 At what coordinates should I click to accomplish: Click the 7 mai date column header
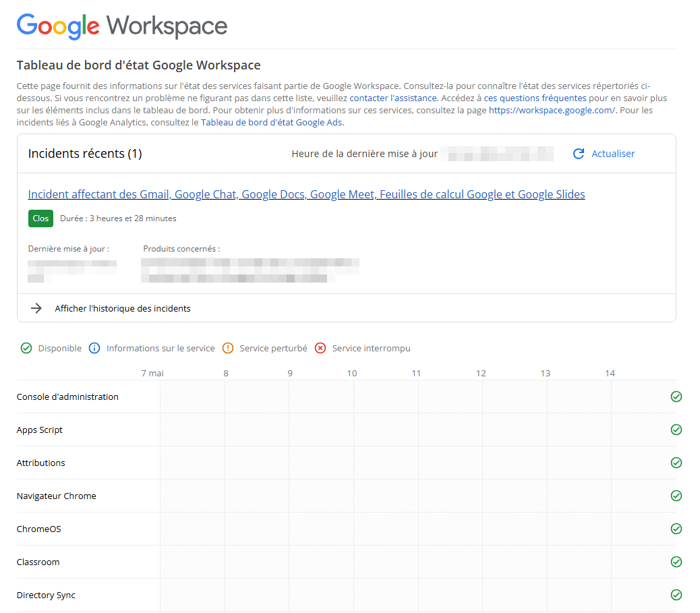point(152,373)
